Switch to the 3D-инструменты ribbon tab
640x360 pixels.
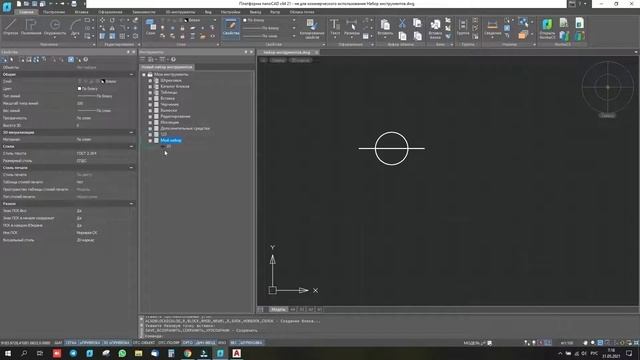pyautogui.click(x=180, y=12)
